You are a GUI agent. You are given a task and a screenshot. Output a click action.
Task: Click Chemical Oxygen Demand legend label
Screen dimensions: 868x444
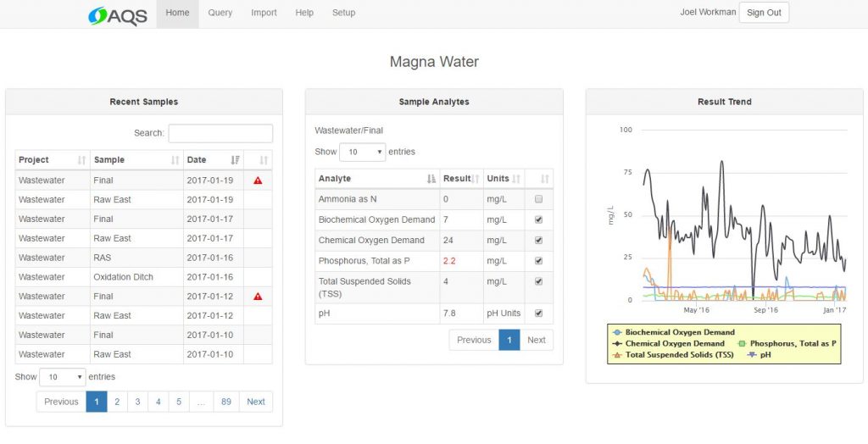coord(675,344)
